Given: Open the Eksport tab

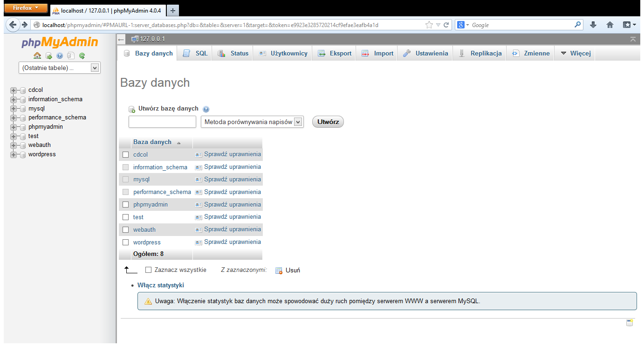Looking at the screenshot, I should tap(334, 53).
